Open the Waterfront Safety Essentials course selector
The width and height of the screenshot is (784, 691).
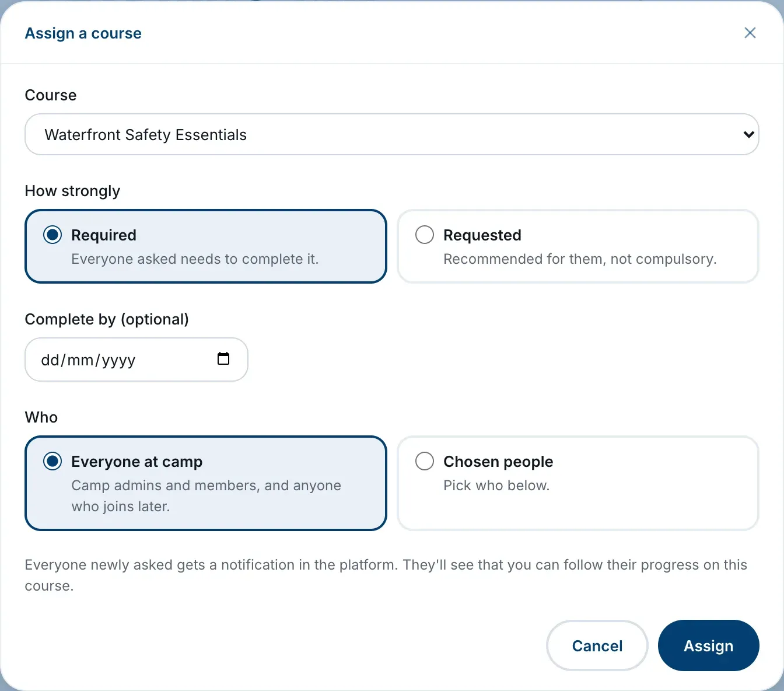pyautogui.click(x=392, y=134)
